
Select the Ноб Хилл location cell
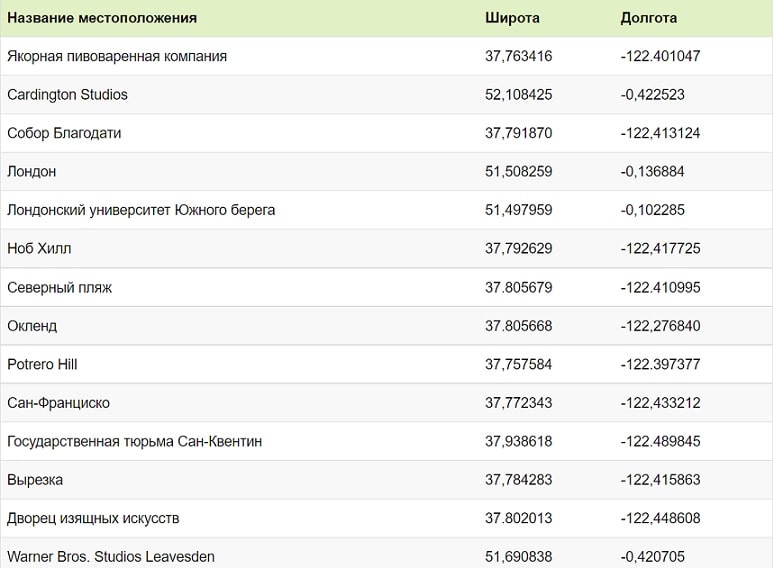pyautogui.click(x=39, y=248)
